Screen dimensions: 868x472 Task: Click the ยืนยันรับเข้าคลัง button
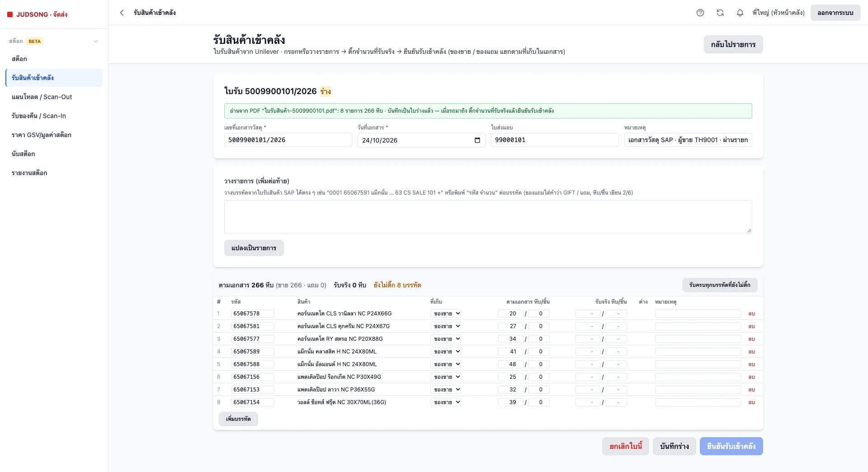[x=731, y=446]
